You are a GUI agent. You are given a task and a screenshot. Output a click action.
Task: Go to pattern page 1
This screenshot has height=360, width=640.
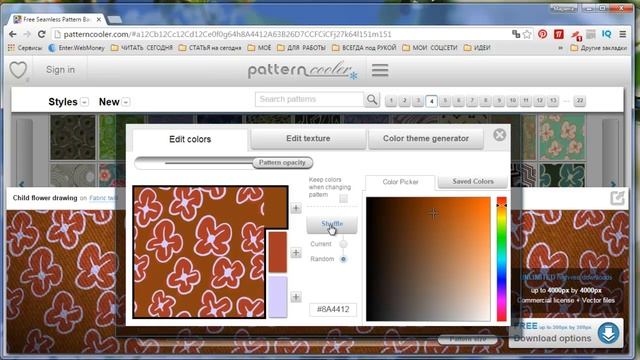click(x=391, y=100)
